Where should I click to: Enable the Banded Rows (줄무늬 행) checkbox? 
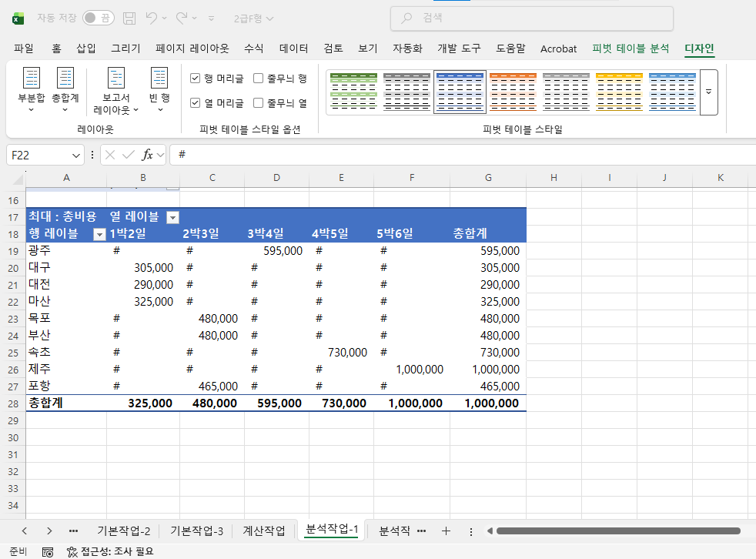click(x=259, y=78)
